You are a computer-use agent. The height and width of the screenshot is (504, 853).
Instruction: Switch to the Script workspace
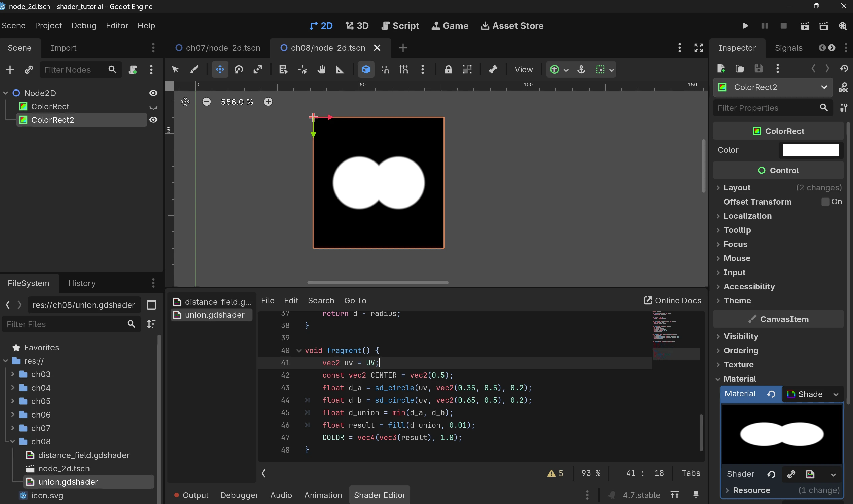pos(400,26)
